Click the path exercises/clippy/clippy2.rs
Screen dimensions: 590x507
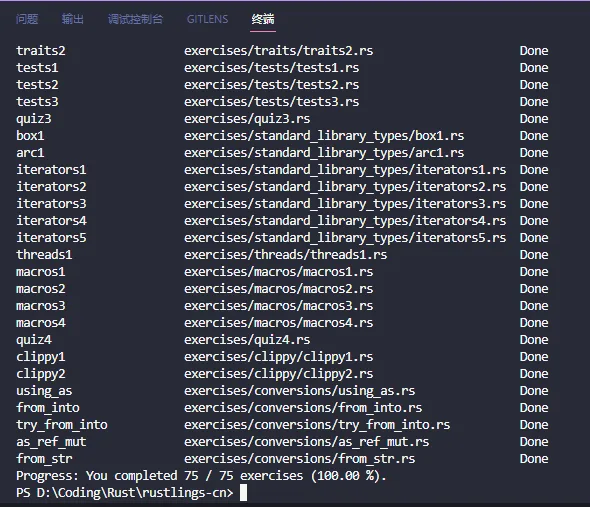pyautogui.click(x=278, y=373)
